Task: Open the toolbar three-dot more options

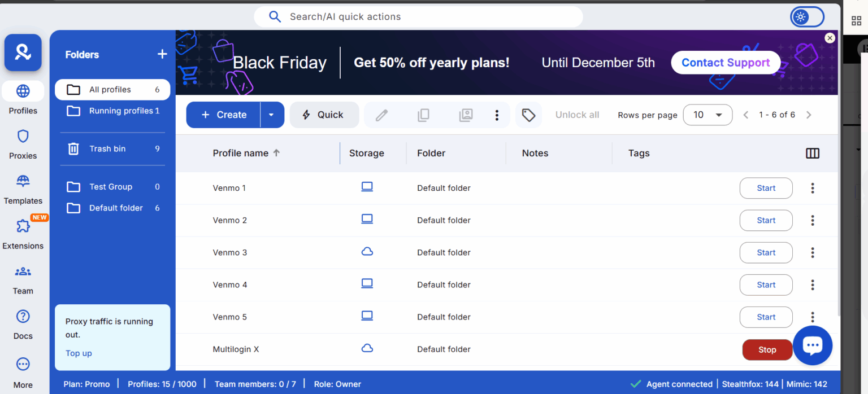Action: 497,115
